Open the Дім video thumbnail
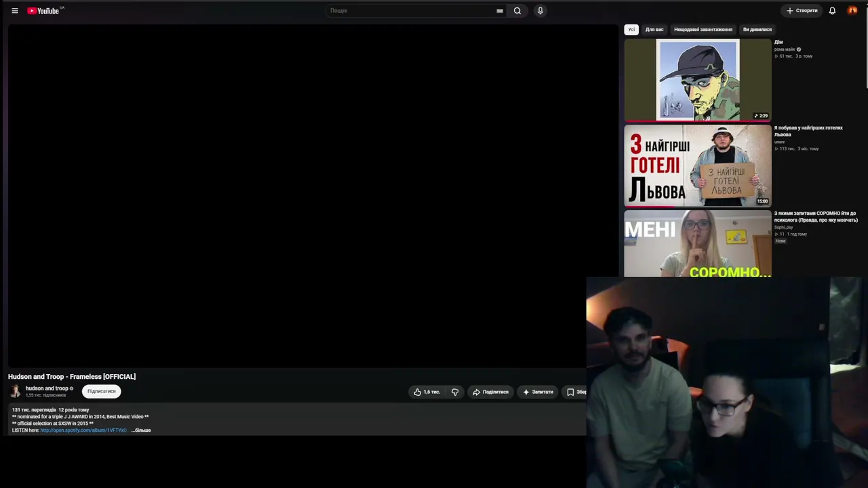Viewport: 868px width, 488px height. pyautogui.click(x=698, y=80)
